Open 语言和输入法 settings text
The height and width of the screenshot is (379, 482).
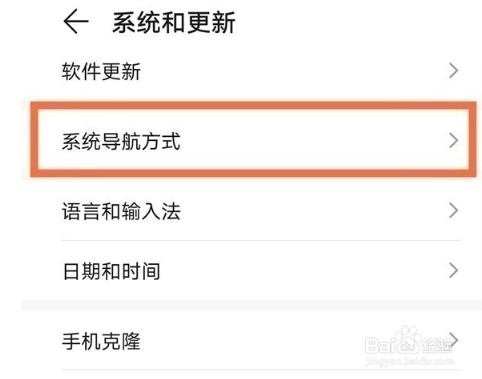[121, 211]
